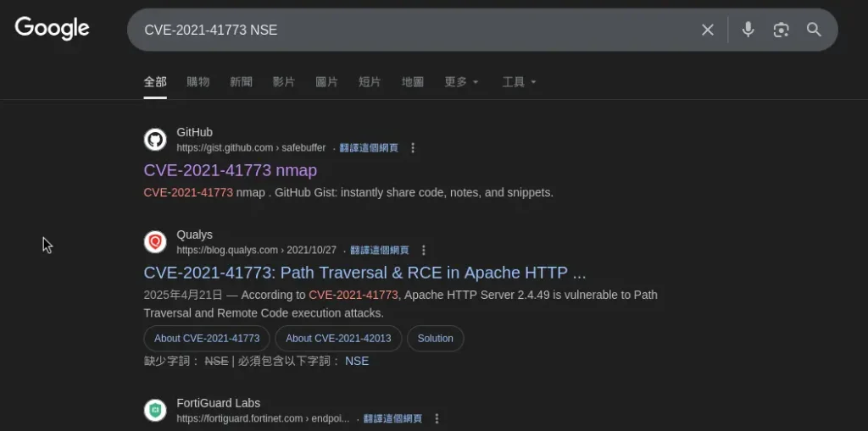Expand the 更多 dropdown menu

[x=461, y=82]
